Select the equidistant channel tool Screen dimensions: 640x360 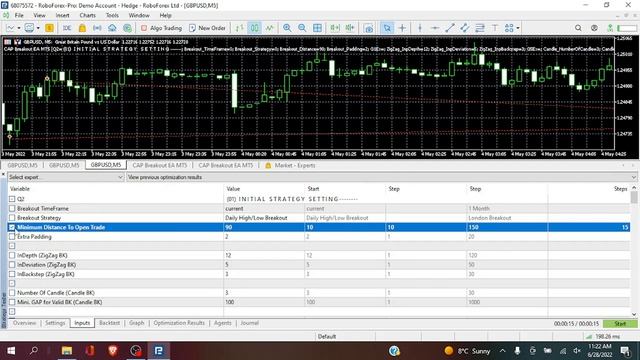465,28
